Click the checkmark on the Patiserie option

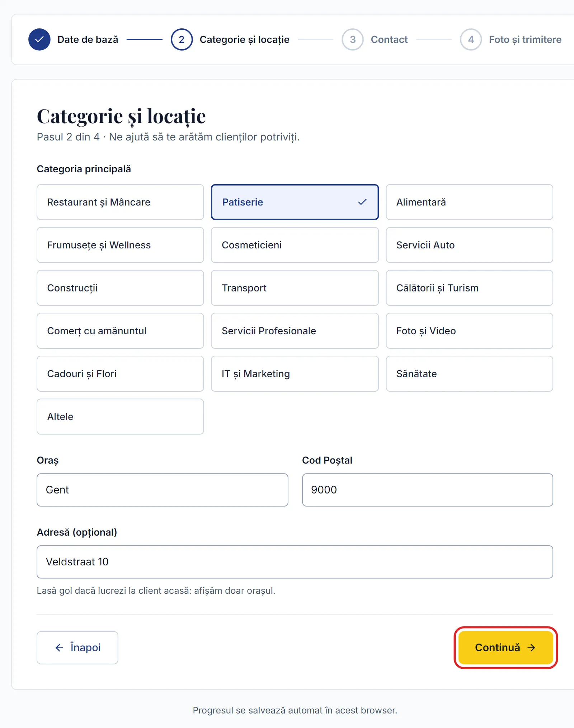(x=362, y=202)
